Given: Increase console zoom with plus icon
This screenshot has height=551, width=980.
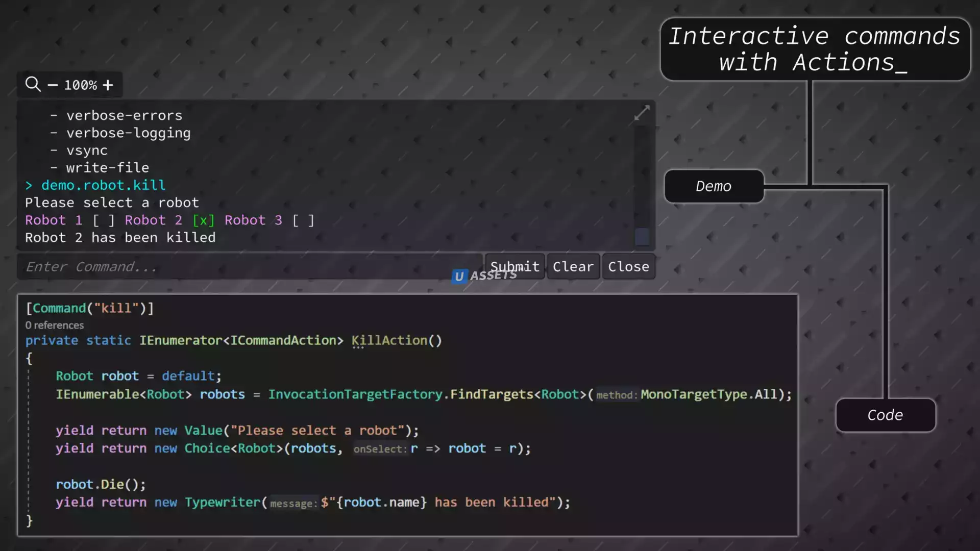Looking at the screenshot, I should coord(108,85).
